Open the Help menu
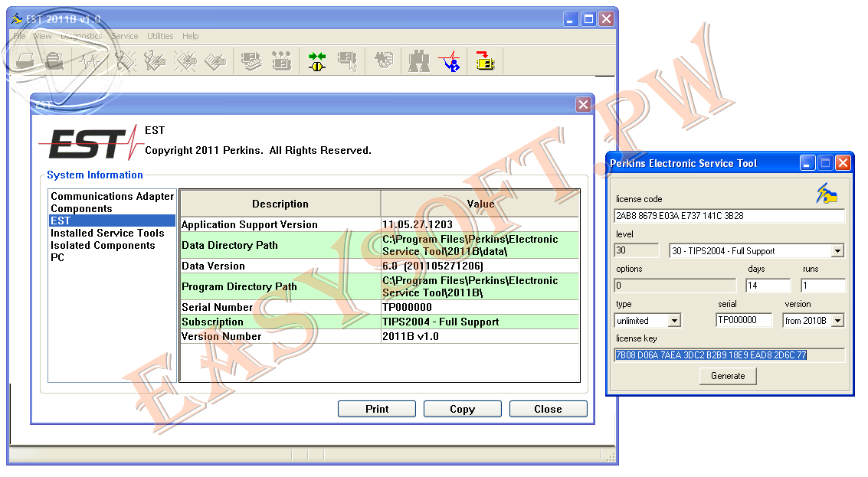The height and width of the screenshot is (477, 868). 191,36
